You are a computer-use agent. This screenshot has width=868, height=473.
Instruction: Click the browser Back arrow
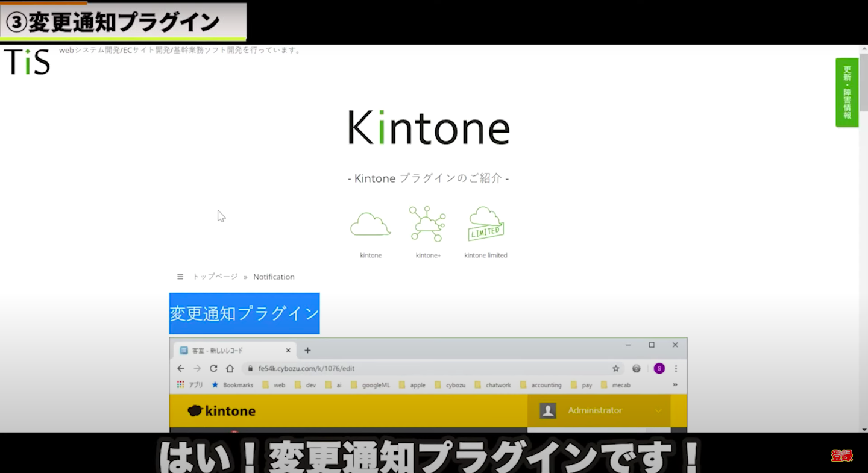(x=181, y=368)
